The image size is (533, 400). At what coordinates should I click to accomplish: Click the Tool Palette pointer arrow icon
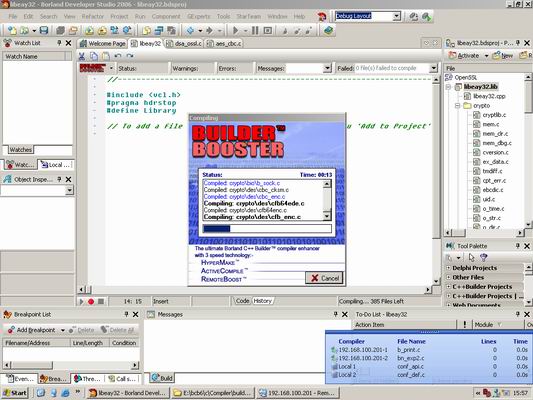click(x=471, y=257)
